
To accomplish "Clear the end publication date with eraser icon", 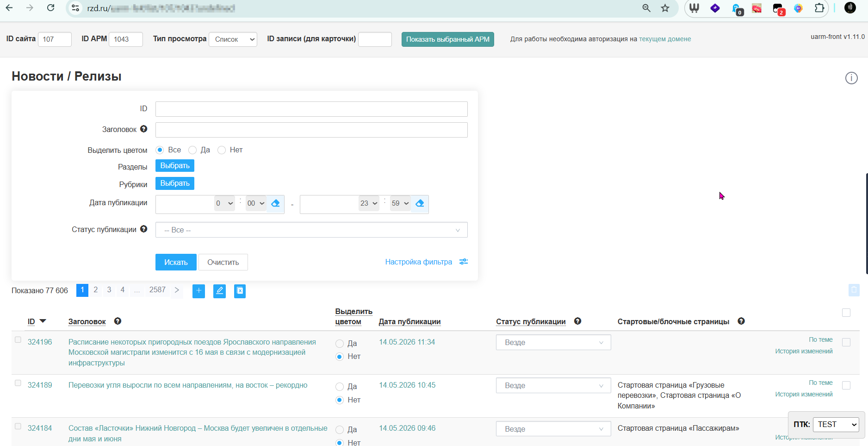I will pyautogui.click(x=420, y=203).
